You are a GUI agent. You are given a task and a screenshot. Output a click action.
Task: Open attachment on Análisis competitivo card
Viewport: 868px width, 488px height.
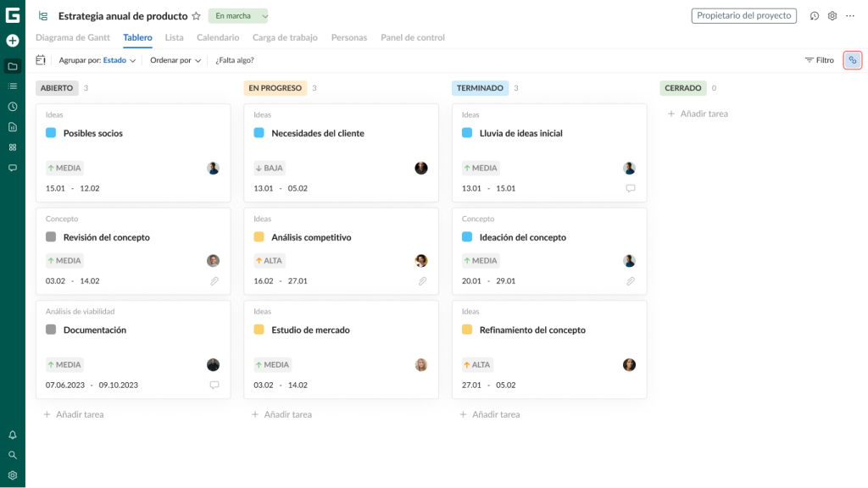pos(422,281)
